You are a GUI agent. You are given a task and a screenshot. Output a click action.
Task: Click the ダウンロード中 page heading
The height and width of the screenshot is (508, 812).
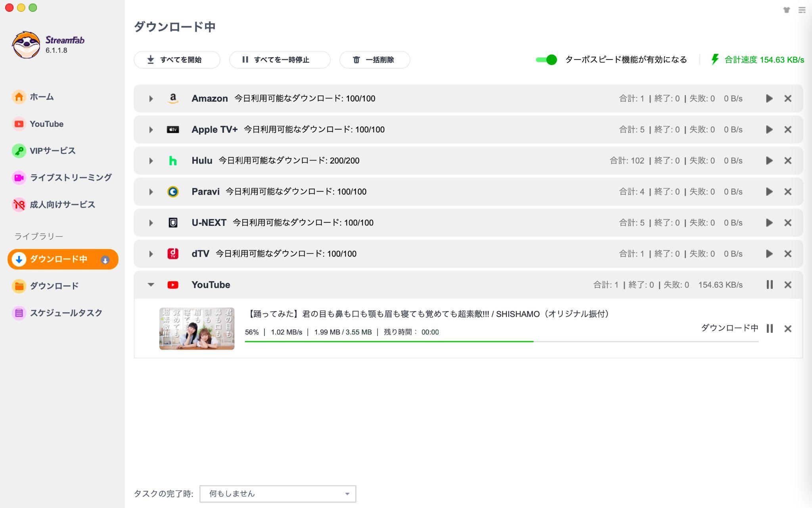point(174,27)
